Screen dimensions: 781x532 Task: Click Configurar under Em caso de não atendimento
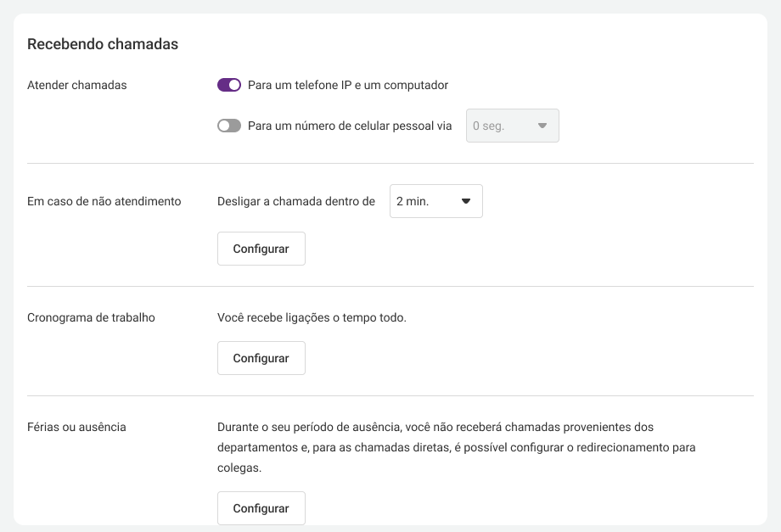(261, 249)
